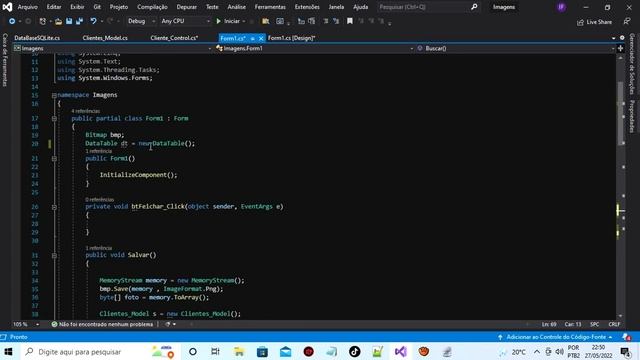Collapse the namespace Imagens block
This screenshot has width=640, height=360.
pos(54,95)
